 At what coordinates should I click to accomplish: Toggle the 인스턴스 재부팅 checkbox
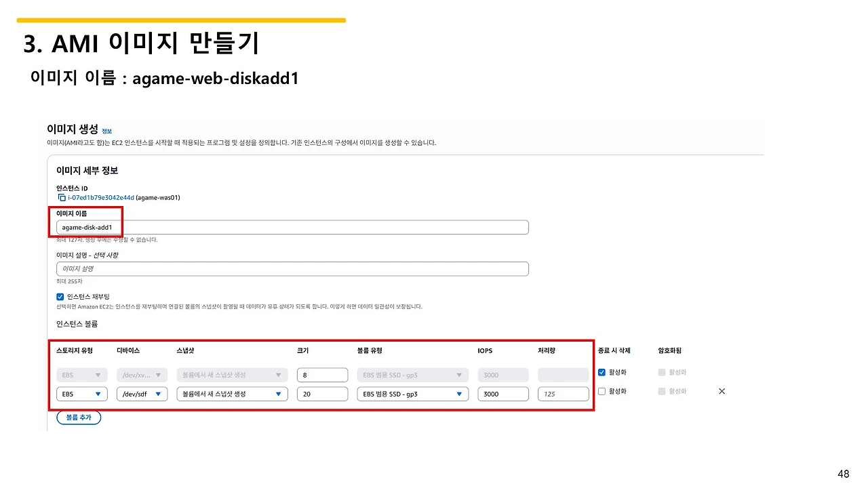point(60,297)
